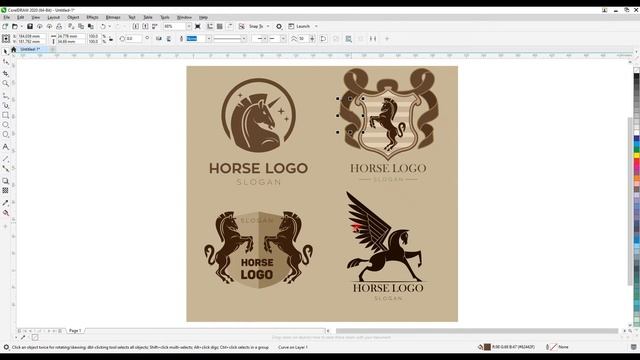Image resolution: width=640 pixels, height=360 pixels.
Task: Select the Crop tool
Action: pos(5,73)
